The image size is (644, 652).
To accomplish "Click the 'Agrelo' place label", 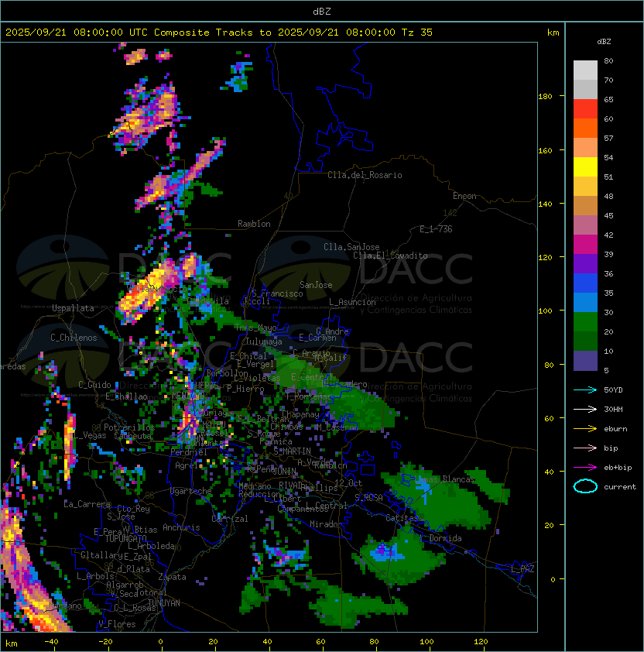I will (189, 465).
